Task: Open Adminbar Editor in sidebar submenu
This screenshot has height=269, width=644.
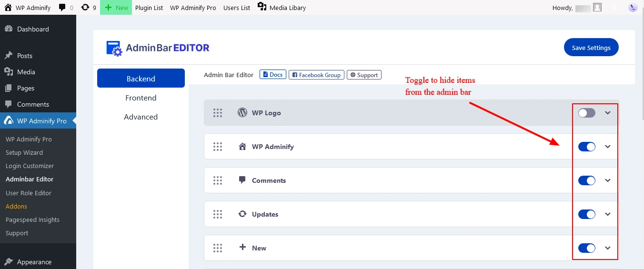Action: 30,179
